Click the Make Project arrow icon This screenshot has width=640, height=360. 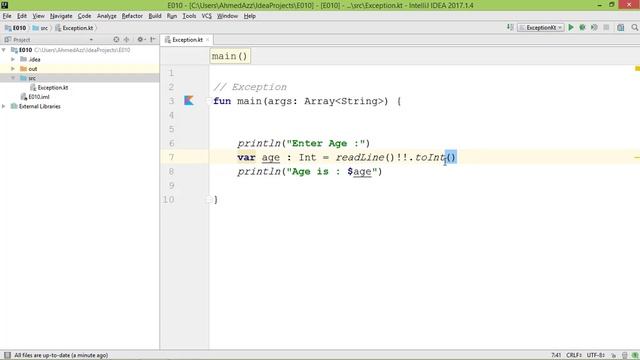(x=510, y=27)
